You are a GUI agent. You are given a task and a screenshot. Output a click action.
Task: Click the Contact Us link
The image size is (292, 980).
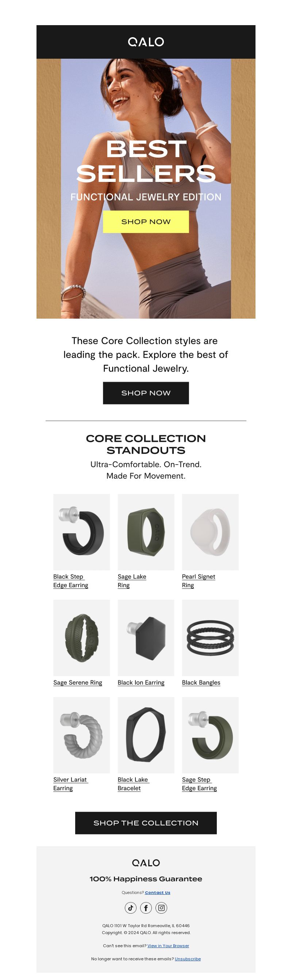158,892
